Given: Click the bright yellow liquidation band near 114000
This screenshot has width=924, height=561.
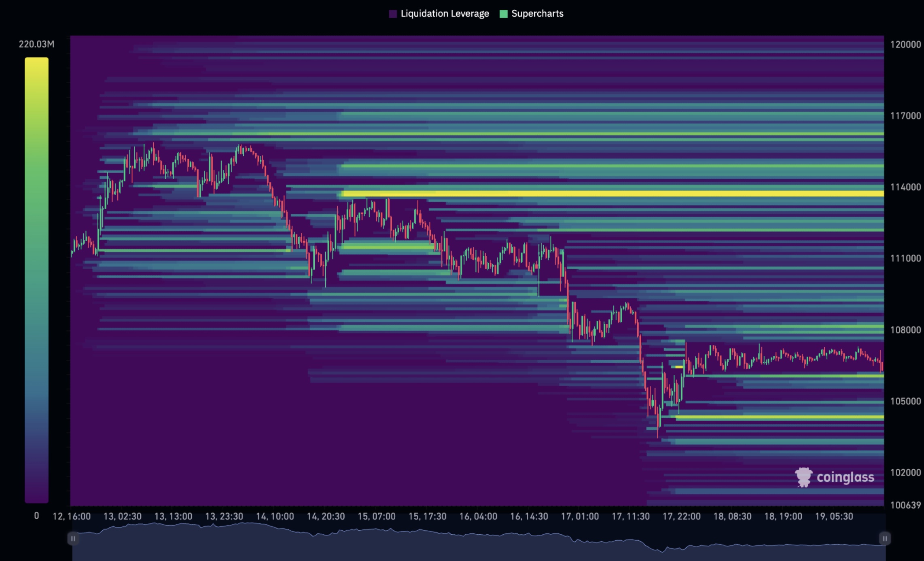Looking at the screenshot, I should 607,194.
